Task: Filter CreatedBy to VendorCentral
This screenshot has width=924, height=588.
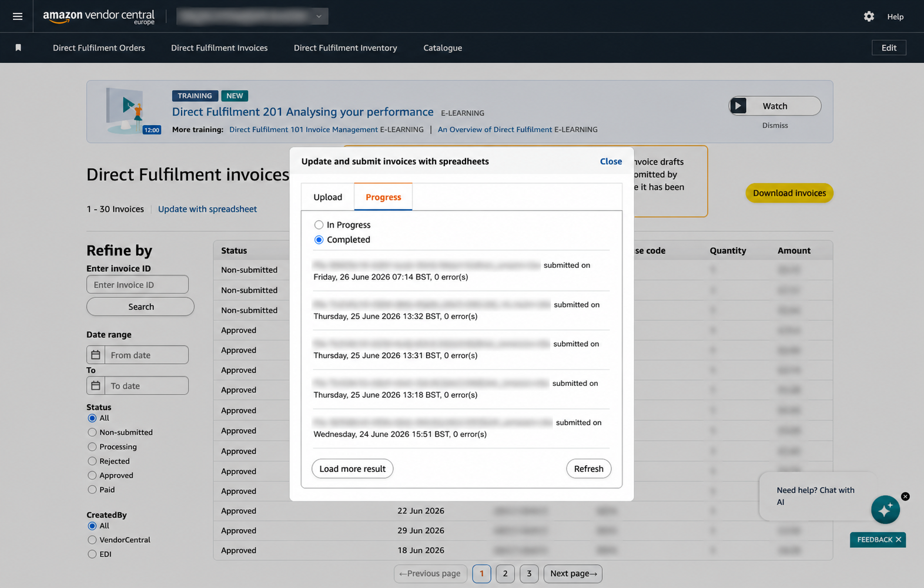Action: pos(92,540)
